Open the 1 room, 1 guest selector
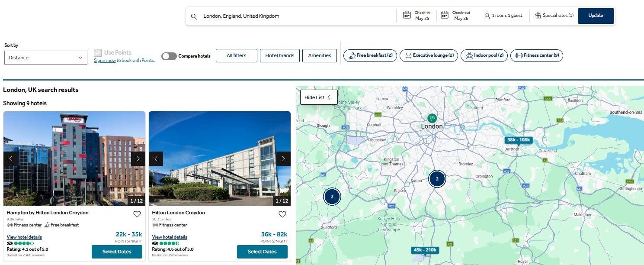Screen dimensions: 644x265 coord(503,16)
